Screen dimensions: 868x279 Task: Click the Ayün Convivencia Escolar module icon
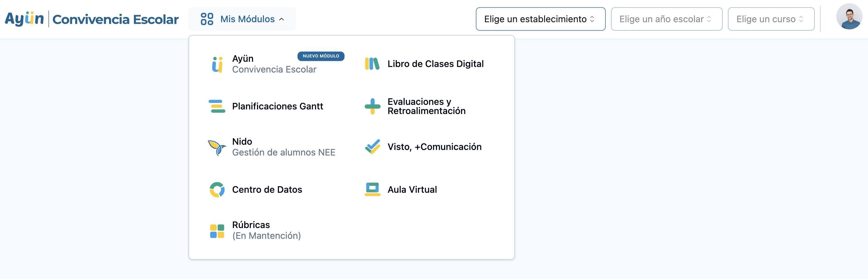pos(217,64)
